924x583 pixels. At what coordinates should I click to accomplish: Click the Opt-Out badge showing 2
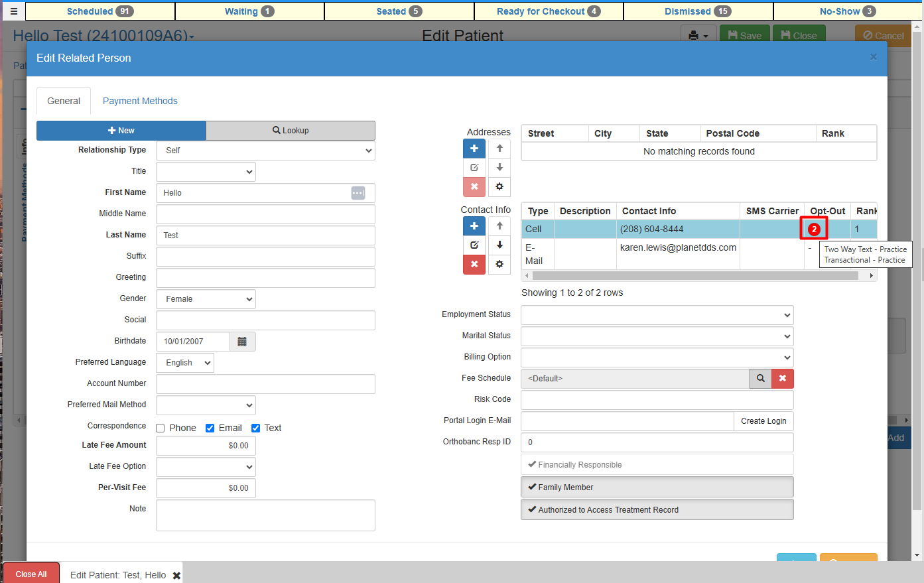[814, 229]
